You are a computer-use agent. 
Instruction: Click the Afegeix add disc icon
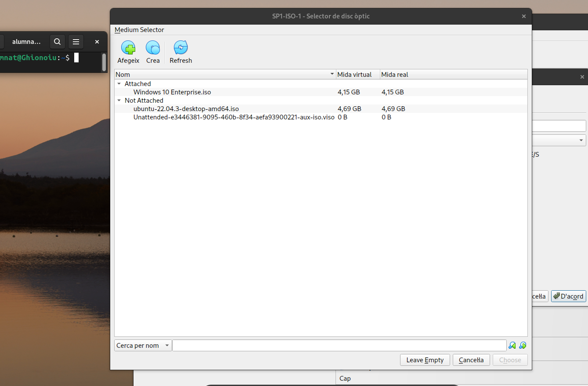coord(128,48)
